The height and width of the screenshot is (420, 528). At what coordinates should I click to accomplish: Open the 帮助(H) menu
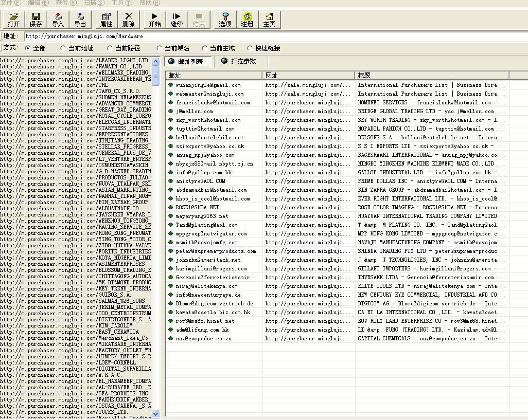click(x=150, y=3)
